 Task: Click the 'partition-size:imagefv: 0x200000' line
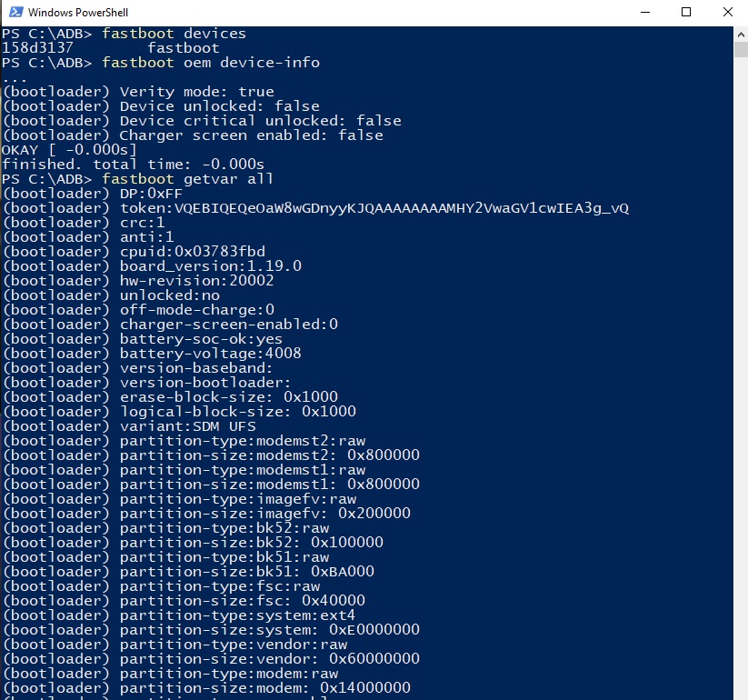[x=206, y=514]
